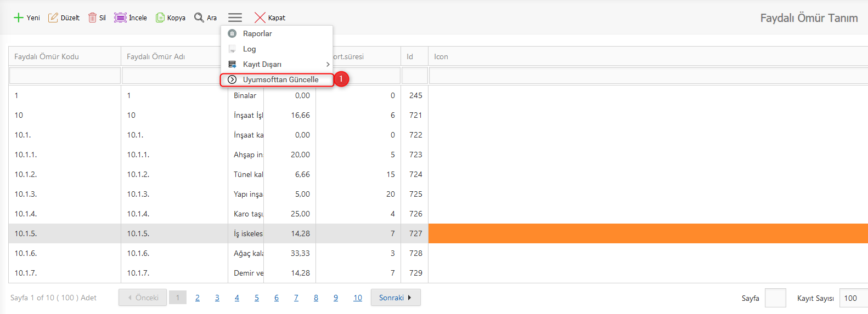Sort by Faydalı Ömür Adı column header
This screenshot has width=868, height=314.
point(156,56)
